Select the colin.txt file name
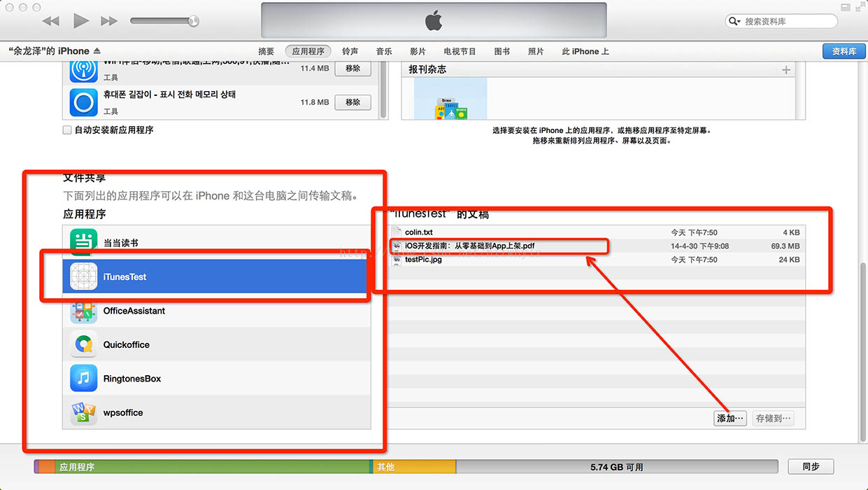Screen dimensions: 868x490 click(419, 232)
